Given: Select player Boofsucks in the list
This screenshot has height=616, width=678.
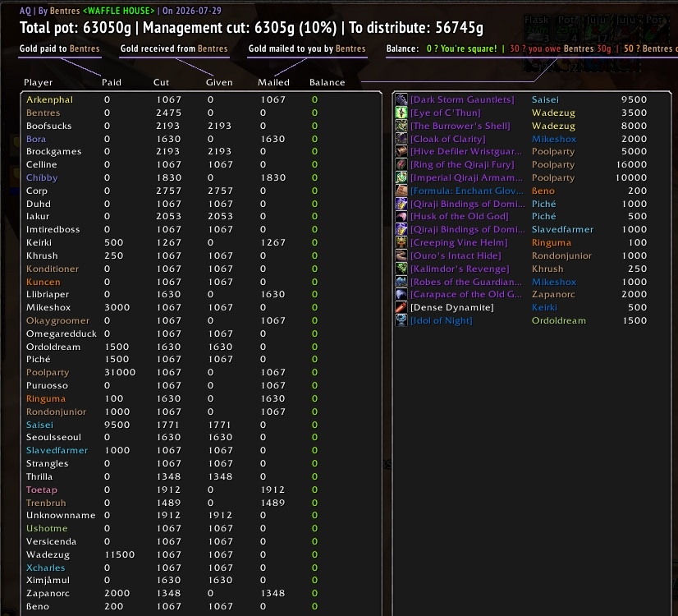Looking at the screenshot, I should tap(49, 126).
